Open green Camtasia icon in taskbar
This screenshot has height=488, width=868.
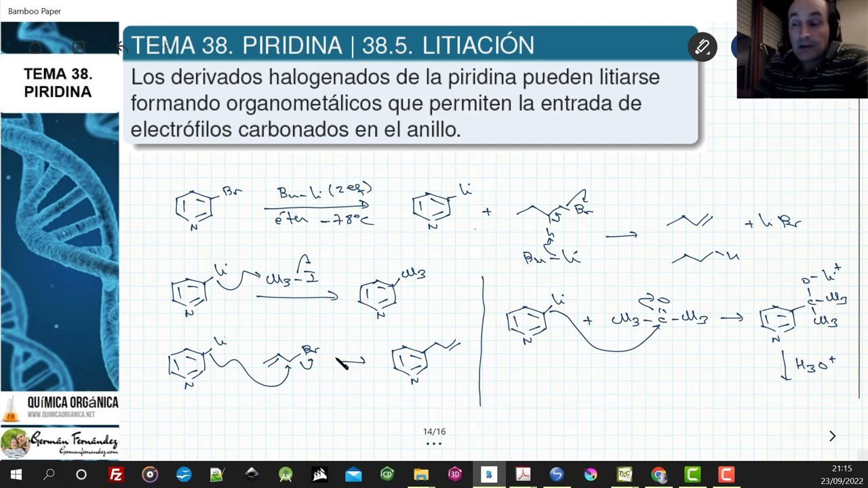point(692,474)
